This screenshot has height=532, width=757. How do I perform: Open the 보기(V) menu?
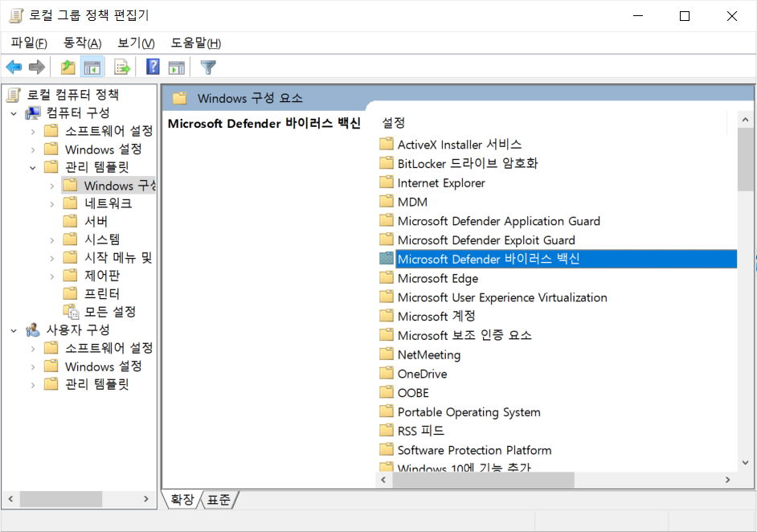click(136, 43)
